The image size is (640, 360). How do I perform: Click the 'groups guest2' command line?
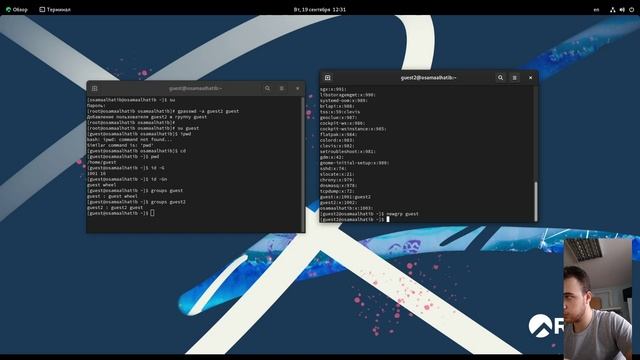pos(136,202)
